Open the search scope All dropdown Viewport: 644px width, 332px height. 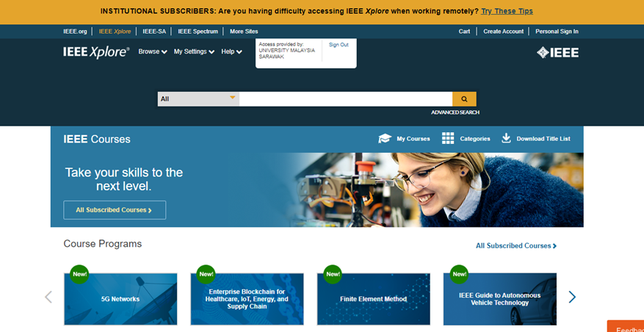pyautogui.click(x=198, y=99)
